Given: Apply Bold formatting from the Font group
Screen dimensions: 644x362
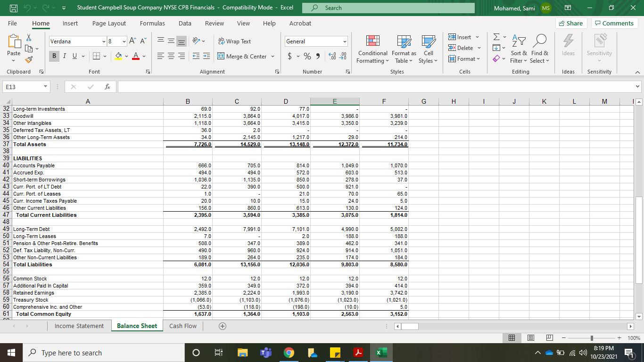Looking at the screenshot, I should pyautogui.click(x=54, y=56).
